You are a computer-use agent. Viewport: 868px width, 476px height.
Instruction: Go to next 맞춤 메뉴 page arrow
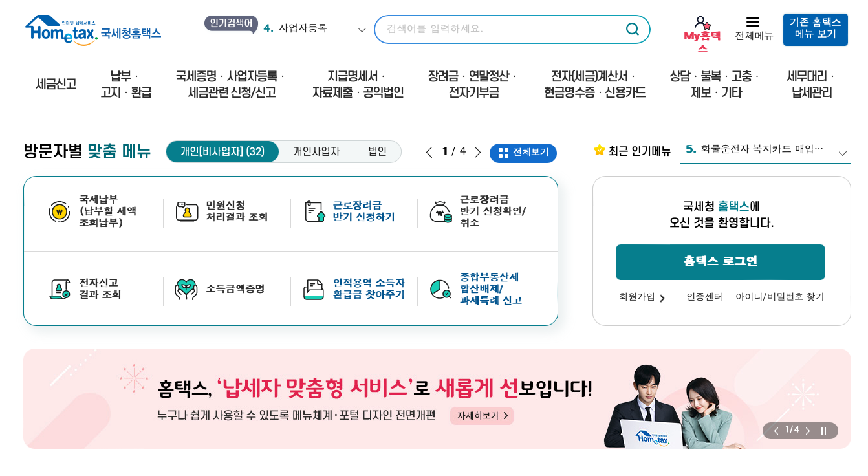tap(477, 153)
